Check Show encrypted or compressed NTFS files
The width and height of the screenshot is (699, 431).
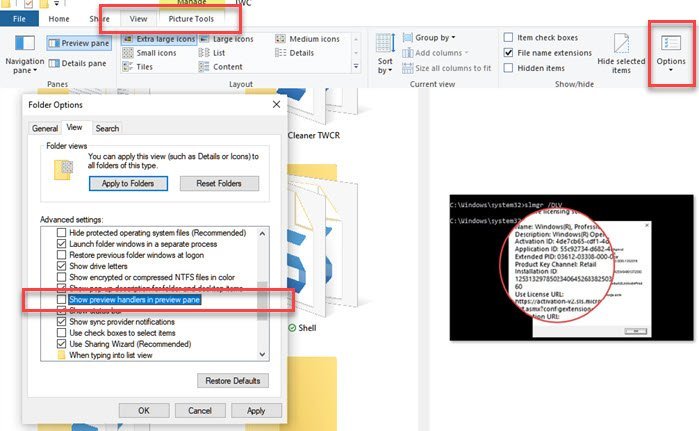click(62, 277)
